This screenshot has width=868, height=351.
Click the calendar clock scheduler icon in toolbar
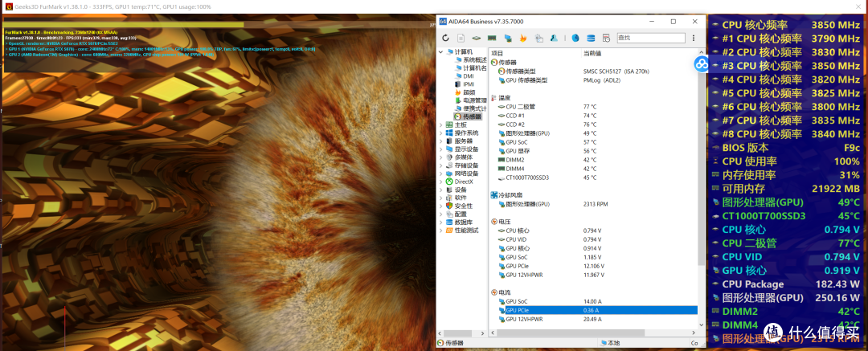point(606,39)
